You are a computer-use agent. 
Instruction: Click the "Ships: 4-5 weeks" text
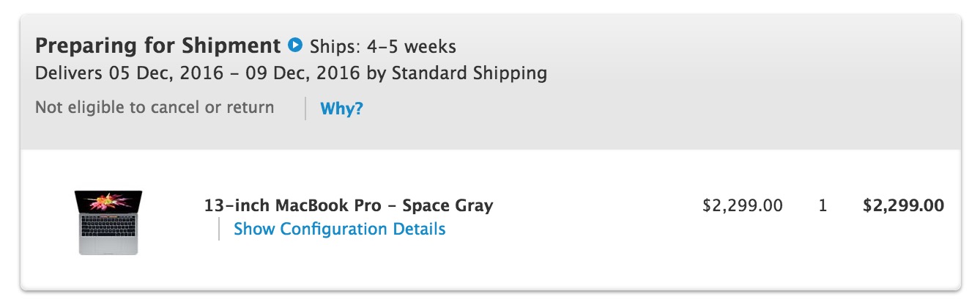pyautogui.click(x=382, y=47)
